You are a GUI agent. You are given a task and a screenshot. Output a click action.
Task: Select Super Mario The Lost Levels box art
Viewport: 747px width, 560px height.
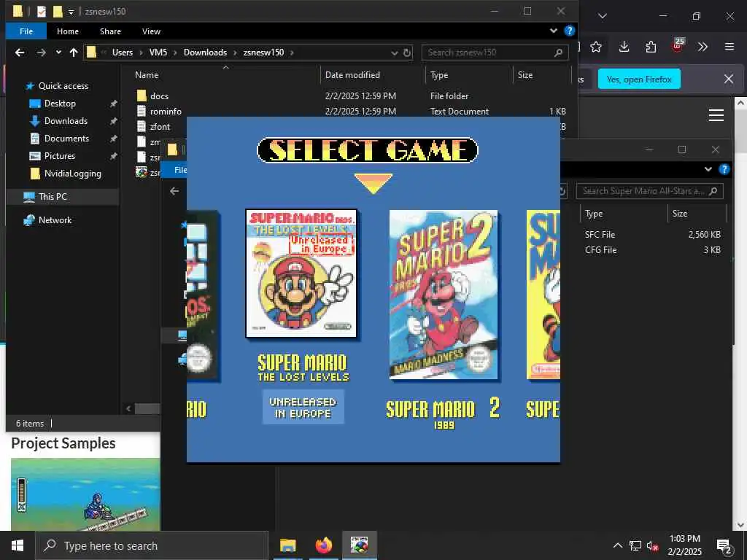pos(301,273)
